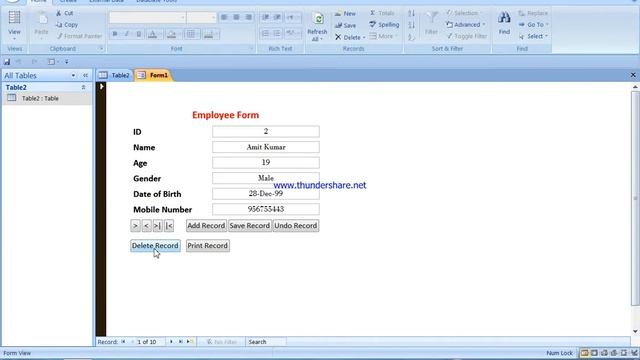Click the Name field containing Amit Kumar
Viewport: 640px width, 360px height.
(266, 147)
